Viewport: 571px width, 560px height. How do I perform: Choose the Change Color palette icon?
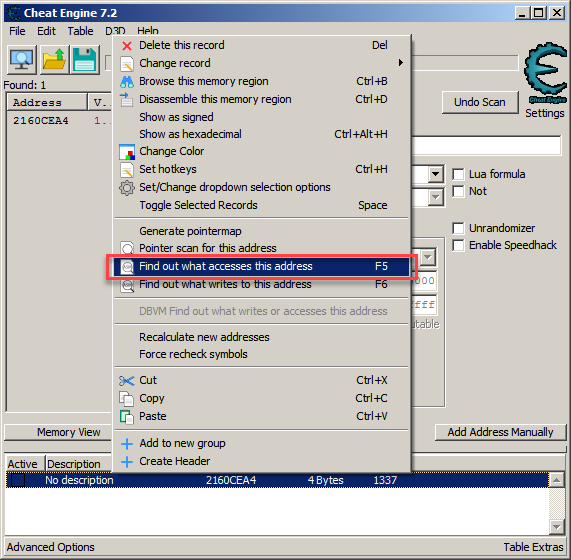click(x=127, y=152)
